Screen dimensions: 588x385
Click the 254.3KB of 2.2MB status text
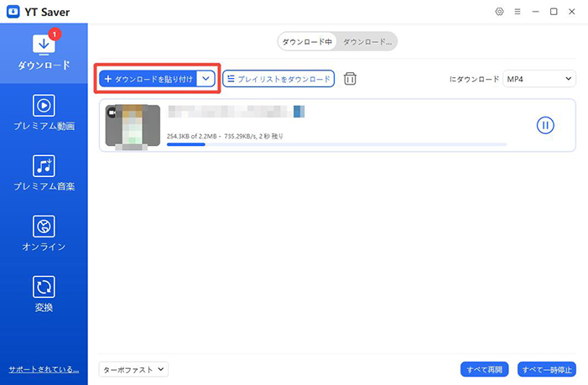(225, 136)
